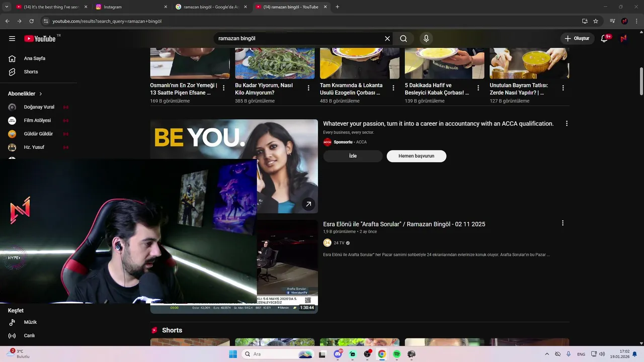Click the expand arrow on the ACCA ad thumbnail
Image resolution: width=644 pixels, height=362 pixels.
[308, 204]
